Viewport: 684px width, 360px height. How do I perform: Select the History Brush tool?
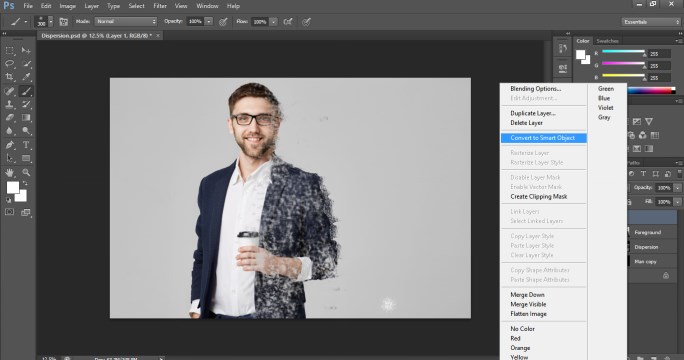(26, 104)
